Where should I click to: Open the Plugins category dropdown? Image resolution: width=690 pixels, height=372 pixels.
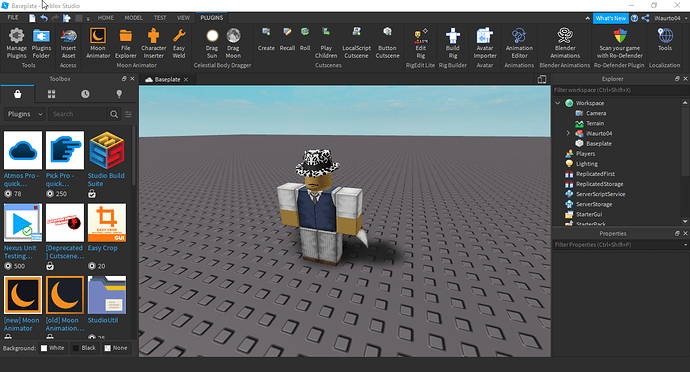pyautogui.click(x=25, y=114)
